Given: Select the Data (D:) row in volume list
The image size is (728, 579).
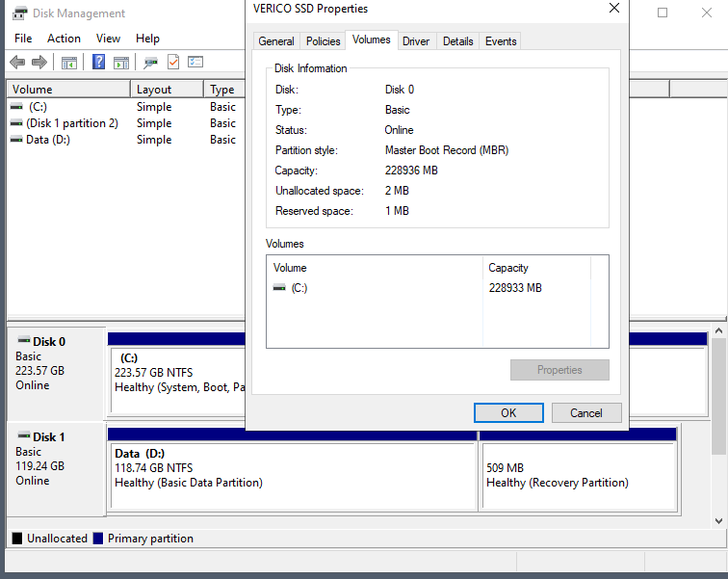Looking at the screenshot, I should (x=126, y=140).
